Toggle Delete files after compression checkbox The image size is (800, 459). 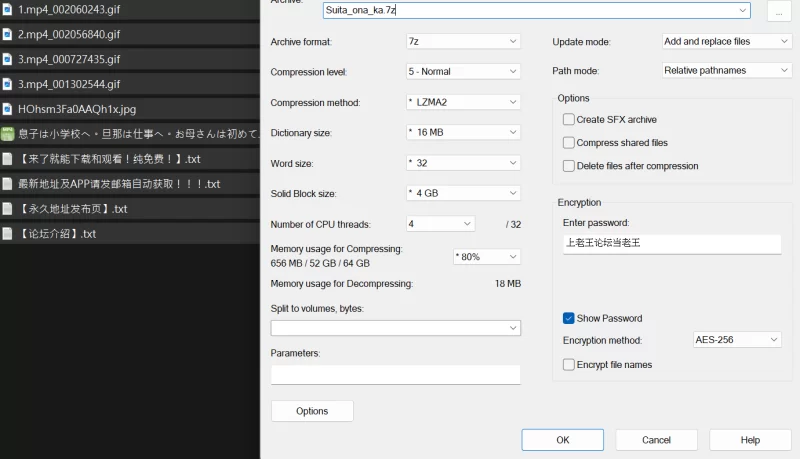coord(568,166)
